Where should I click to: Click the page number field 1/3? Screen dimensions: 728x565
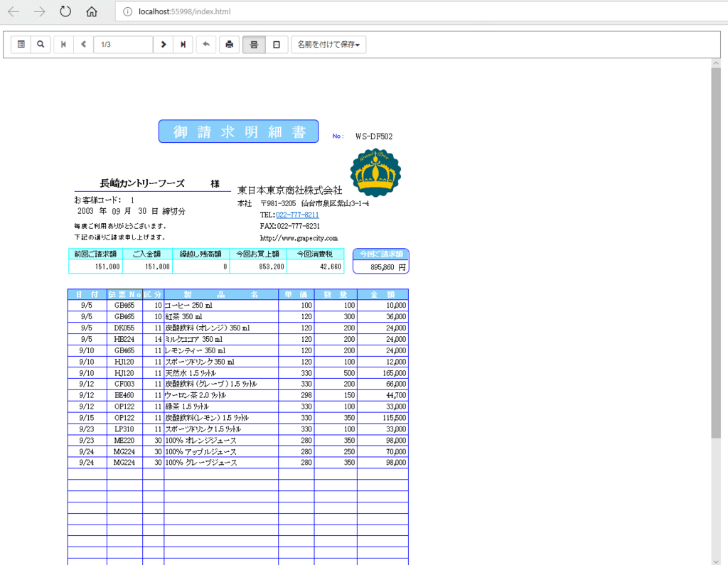(123, 45)
